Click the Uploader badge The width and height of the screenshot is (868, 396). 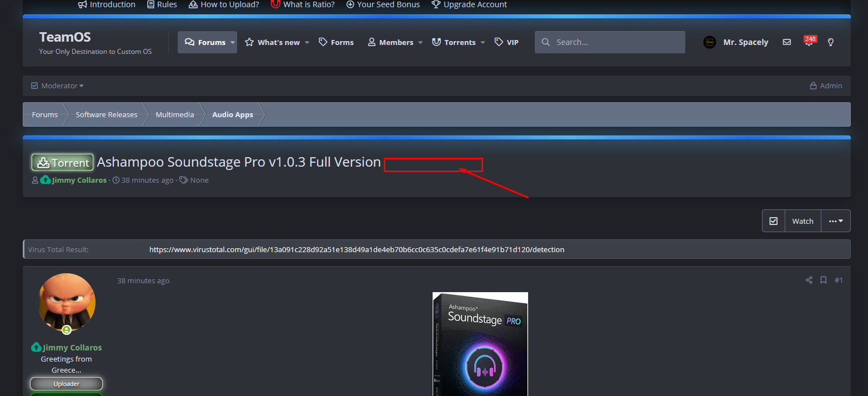tap(66, 384)
